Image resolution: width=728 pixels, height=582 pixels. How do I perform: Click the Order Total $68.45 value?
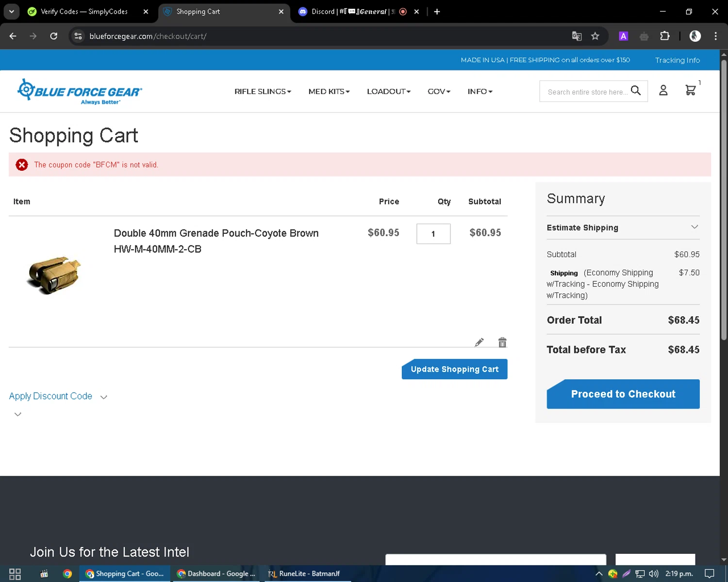pos(683,320)
